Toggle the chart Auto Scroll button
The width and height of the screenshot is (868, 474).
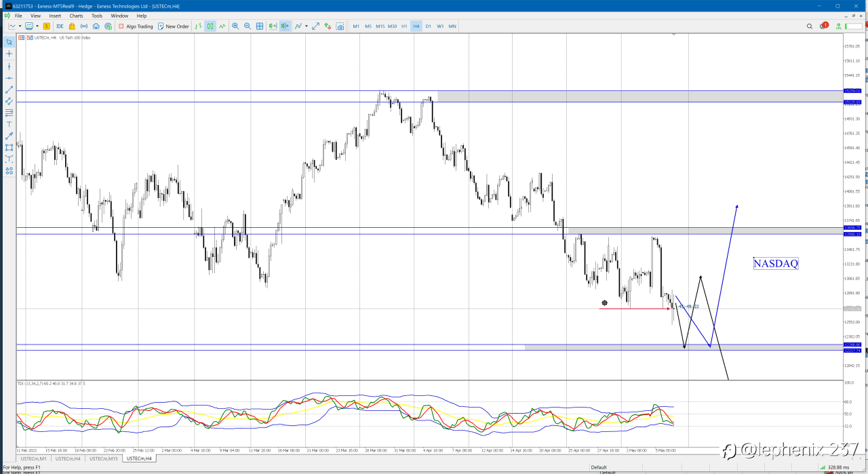coord(273,26)
